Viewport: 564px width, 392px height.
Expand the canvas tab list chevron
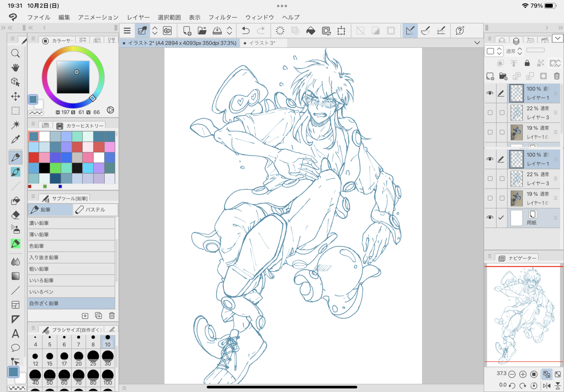[477, 43]
